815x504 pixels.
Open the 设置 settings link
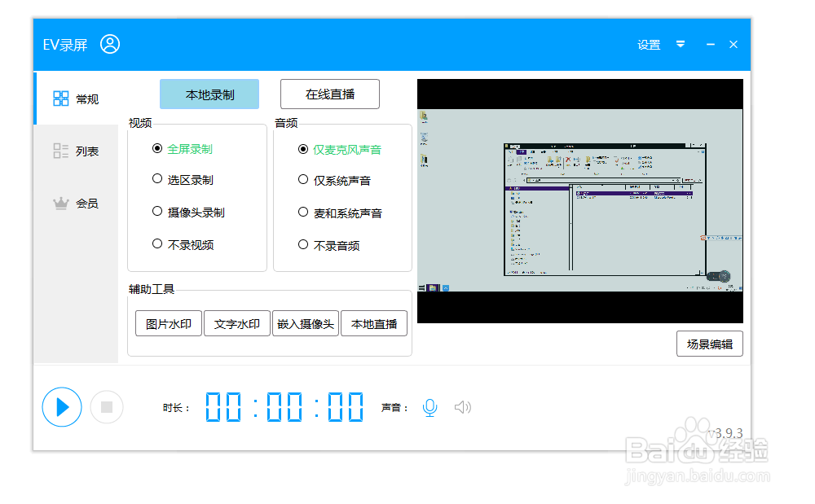[649, 45]
